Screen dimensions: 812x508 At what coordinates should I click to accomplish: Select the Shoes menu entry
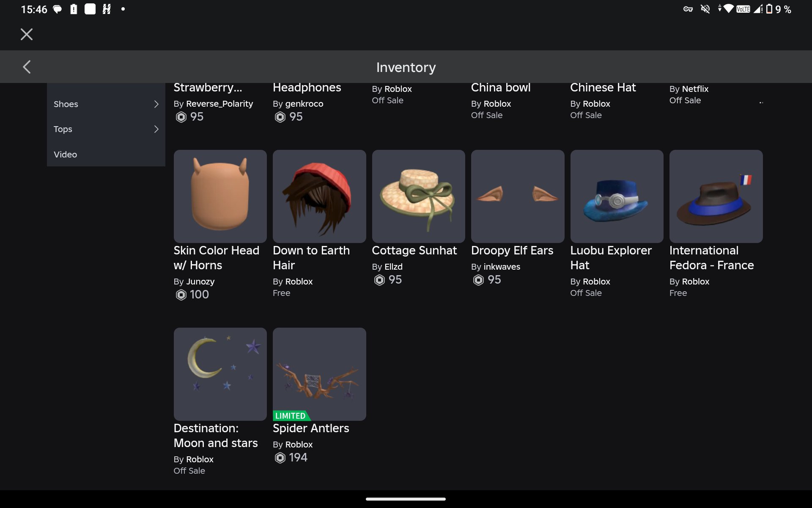(x=106, y=104)
